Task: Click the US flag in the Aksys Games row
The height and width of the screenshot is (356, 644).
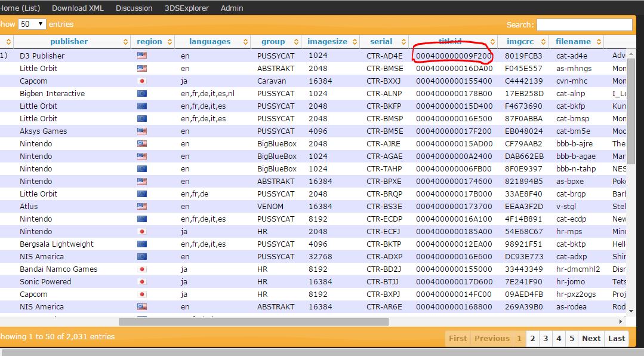Action: coord(142,131)
